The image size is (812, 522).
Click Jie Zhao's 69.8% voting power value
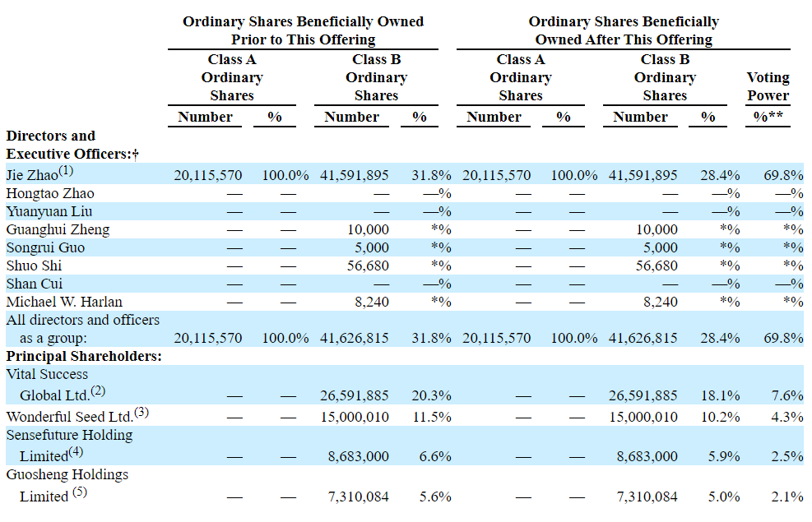[x=783, y=175]
